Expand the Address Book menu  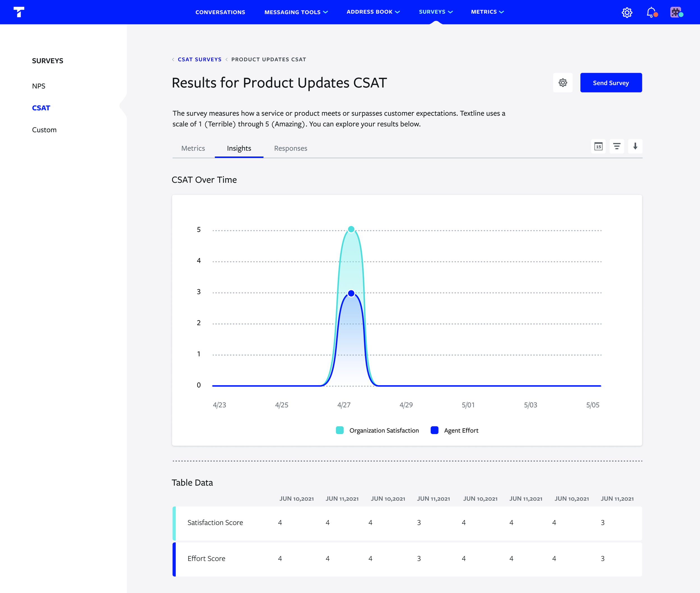[373, 12]
